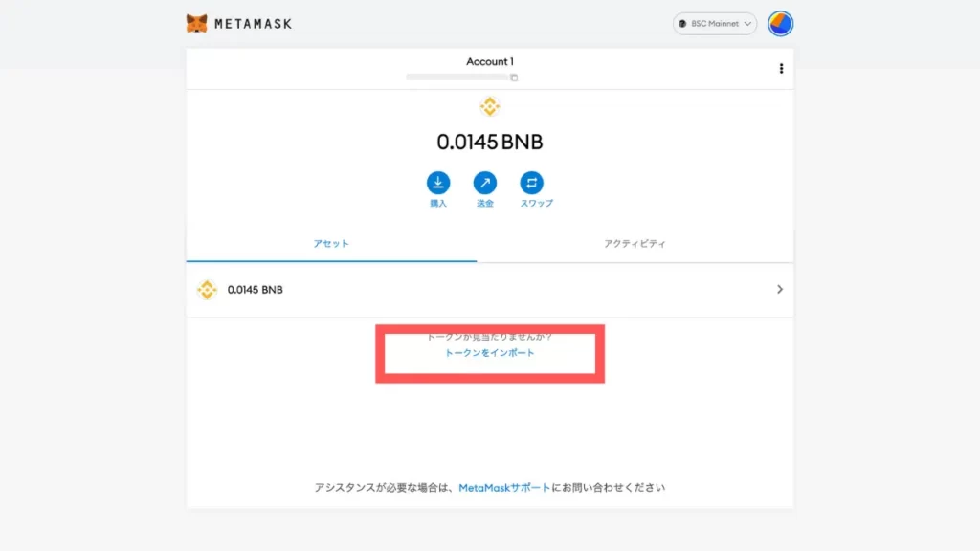Open the BSC Mainnet network dropdown
This screenshot has width=980, height=551.
pyautogui.click(x=714, y=24)
